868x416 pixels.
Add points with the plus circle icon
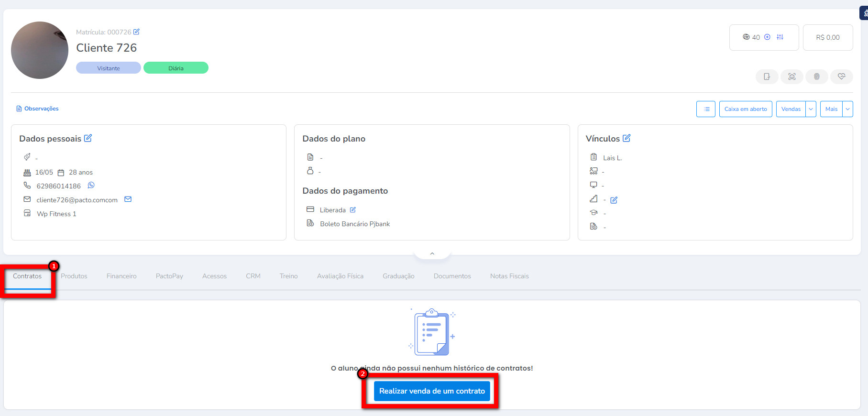pos(767,37)
